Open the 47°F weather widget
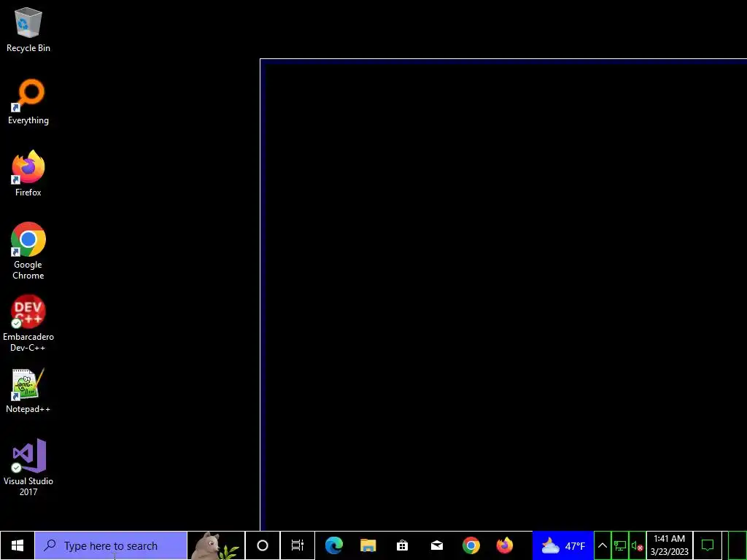The height and width of the screenshot is (560, 747). 563,545
